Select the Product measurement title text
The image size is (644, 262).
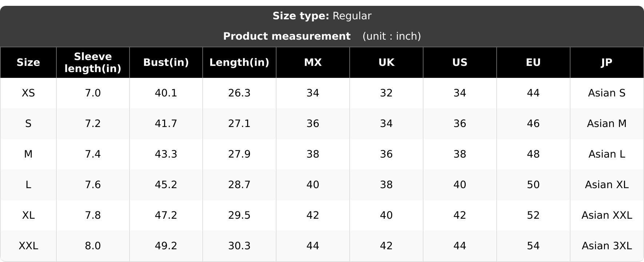287,36
